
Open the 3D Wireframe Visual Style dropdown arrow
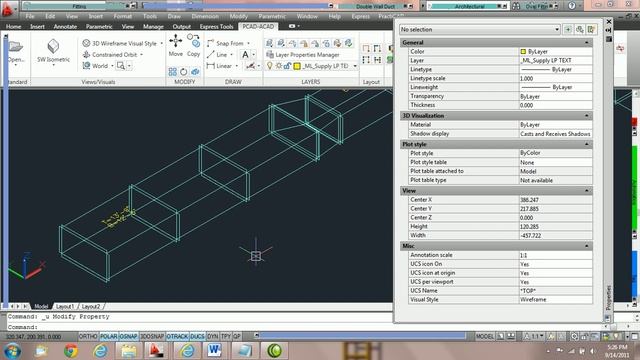[162, 43]
